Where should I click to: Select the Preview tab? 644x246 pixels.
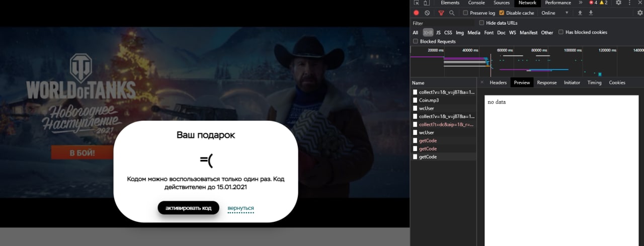tap(522, 83)
